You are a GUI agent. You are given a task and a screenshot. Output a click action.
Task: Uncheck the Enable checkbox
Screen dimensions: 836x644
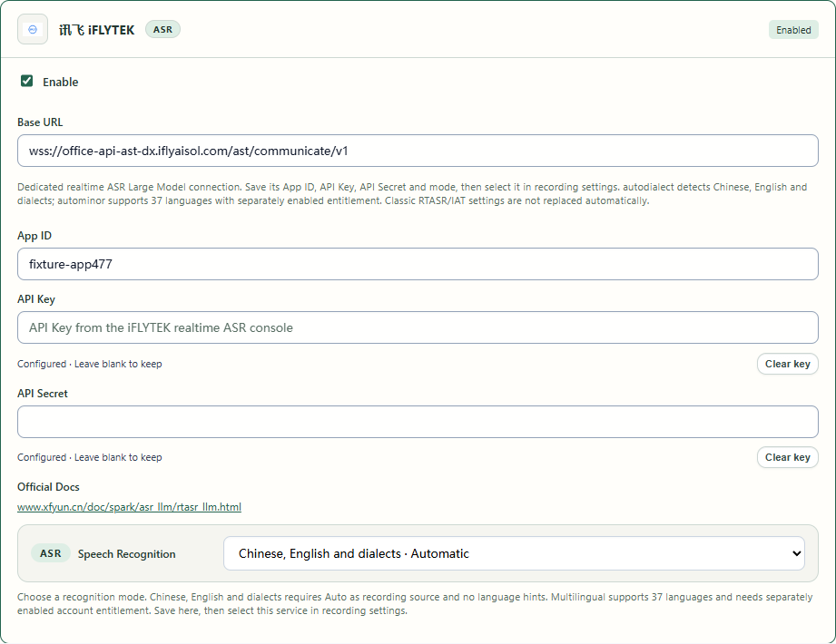pos(26,81)
